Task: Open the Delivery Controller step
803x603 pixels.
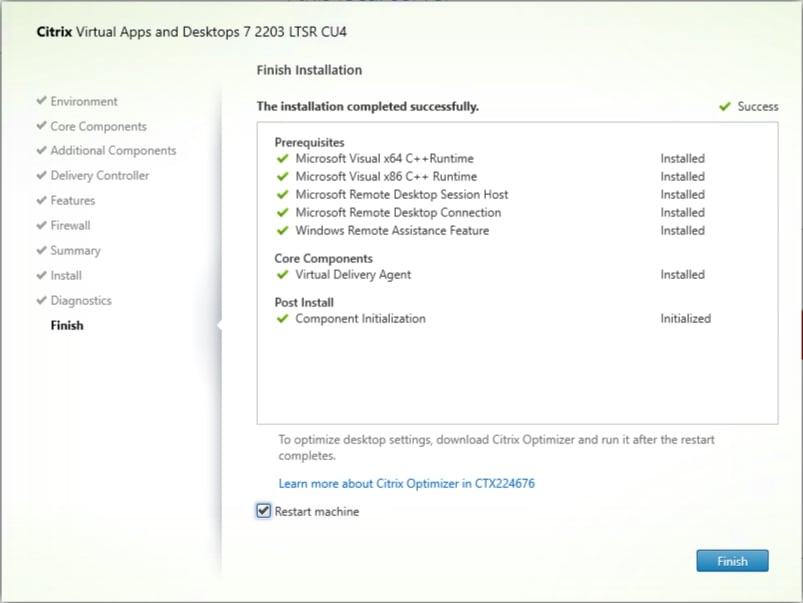Action: click(x=100, y=176)
